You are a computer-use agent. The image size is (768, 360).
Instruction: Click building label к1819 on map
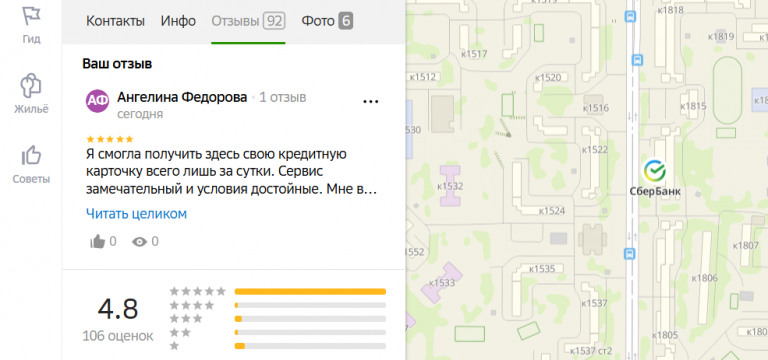(721, 36)
